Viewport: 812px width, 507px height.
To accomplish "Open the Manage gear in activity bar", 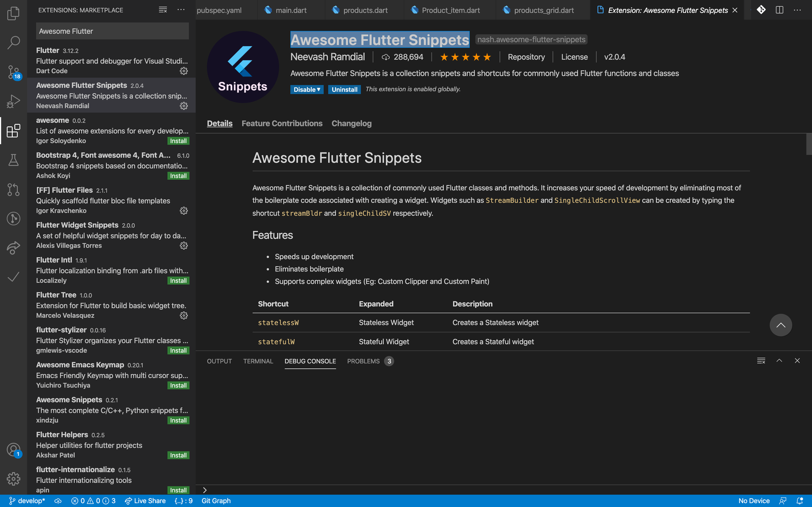I will point(13,479).
